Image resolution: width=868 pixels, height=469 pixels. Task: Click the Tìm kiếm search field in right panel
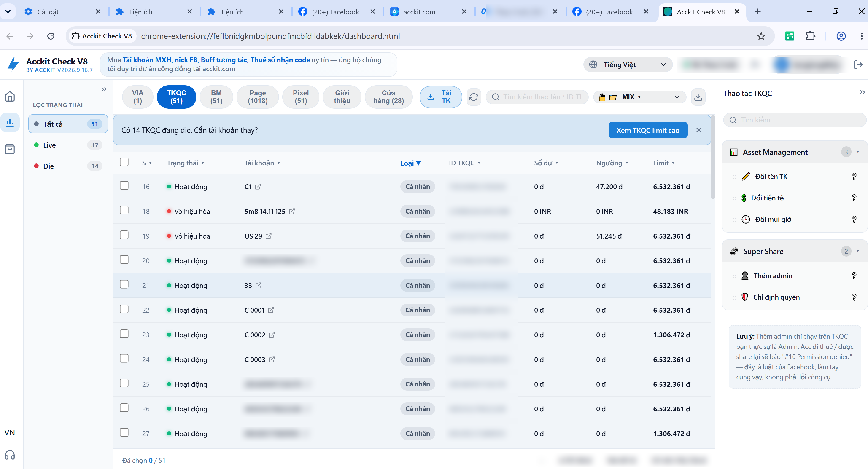(x=795, y=120)
